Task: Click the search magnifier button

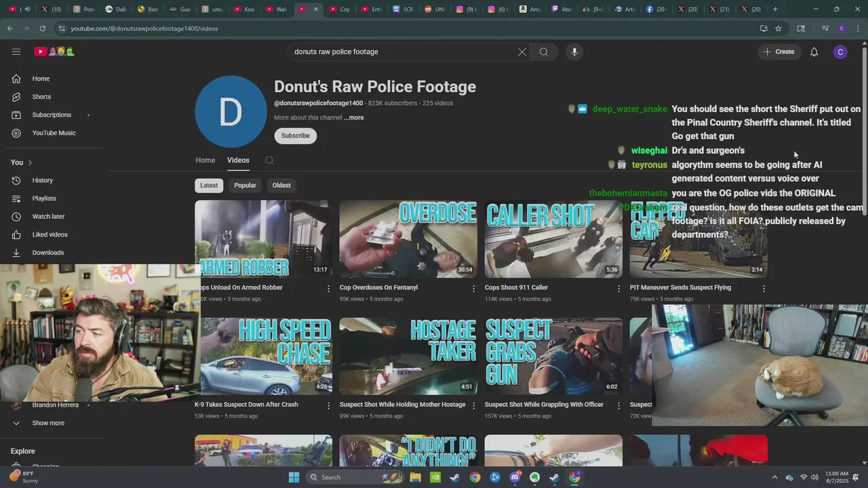Action: [544, 52]
